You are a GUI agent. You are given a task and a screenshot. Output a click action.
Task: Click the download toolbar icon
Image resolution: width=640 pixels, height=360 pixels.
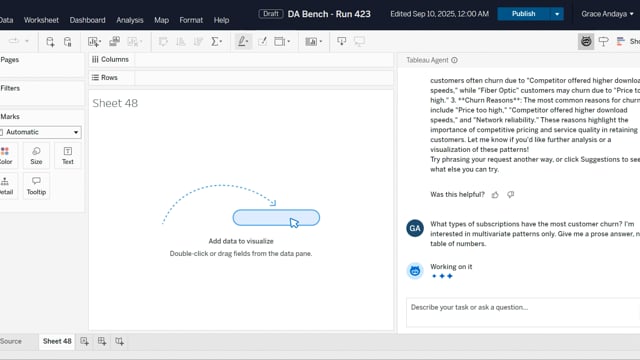point(342,41)
